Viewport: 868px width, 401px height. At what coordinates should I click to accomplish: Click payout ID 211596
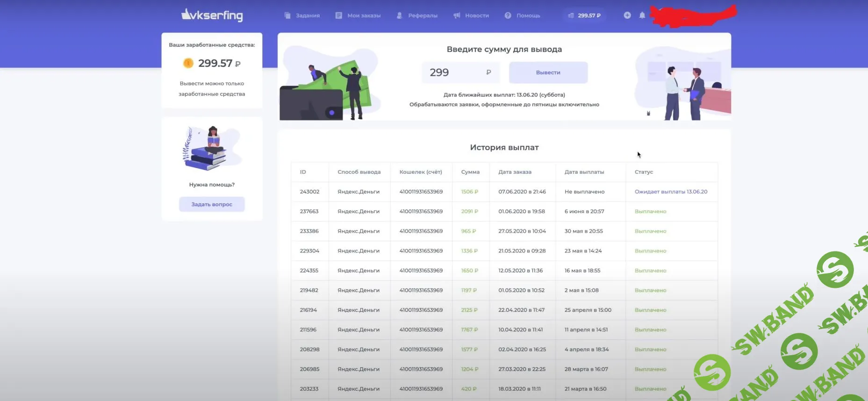pyautogui.click(x=308, y=329)
